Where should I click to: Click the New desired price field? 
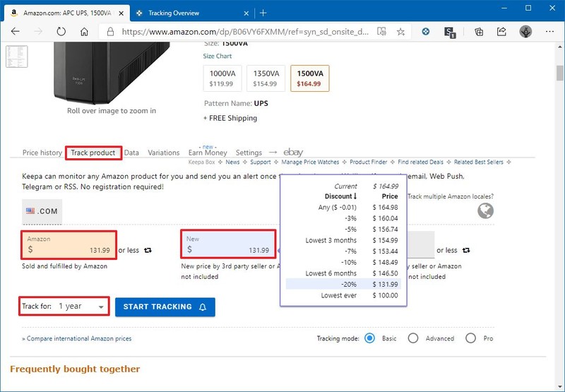point(228,244)
